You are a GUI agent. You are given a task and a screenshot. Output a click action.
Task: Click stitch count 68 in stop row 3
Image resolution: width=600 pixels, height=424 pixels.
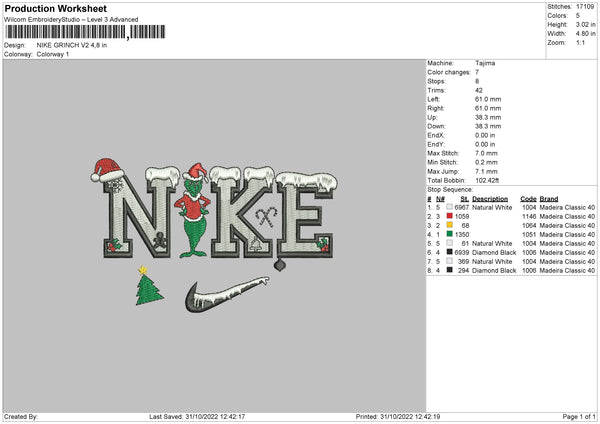[x=465, y=225]
